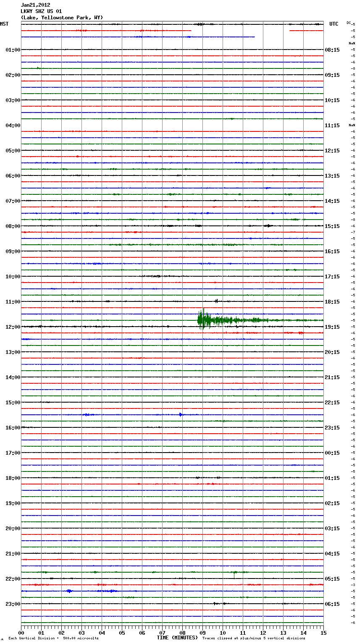
Task: Select the 23:00 MST hour label
Action: point(13,604)
